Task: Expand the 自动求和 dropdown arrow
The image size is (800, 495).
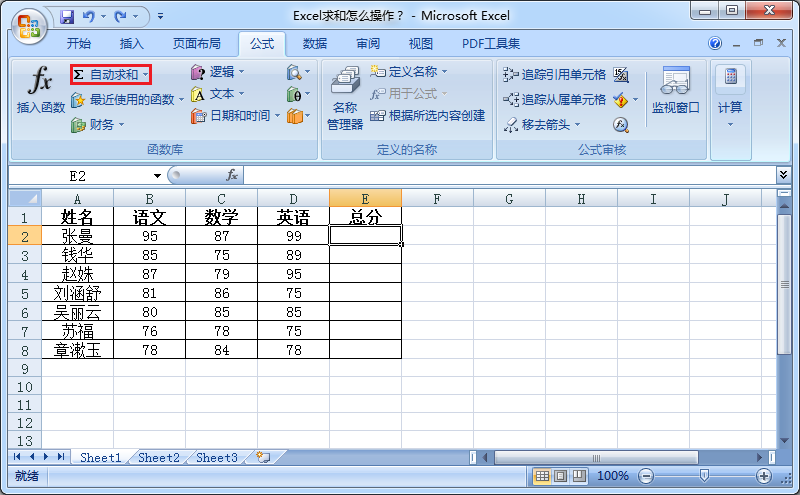Action: (146, 75)
